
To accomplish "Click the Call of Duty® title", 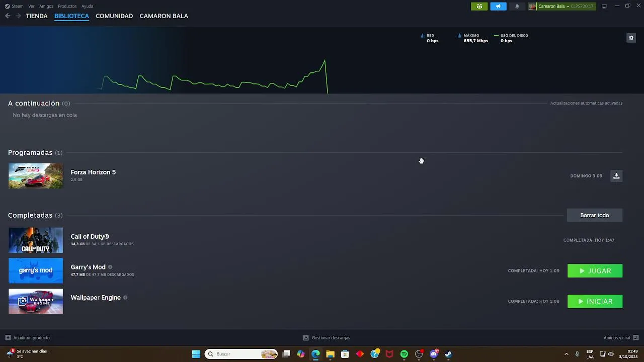I will tap(90, 236).
